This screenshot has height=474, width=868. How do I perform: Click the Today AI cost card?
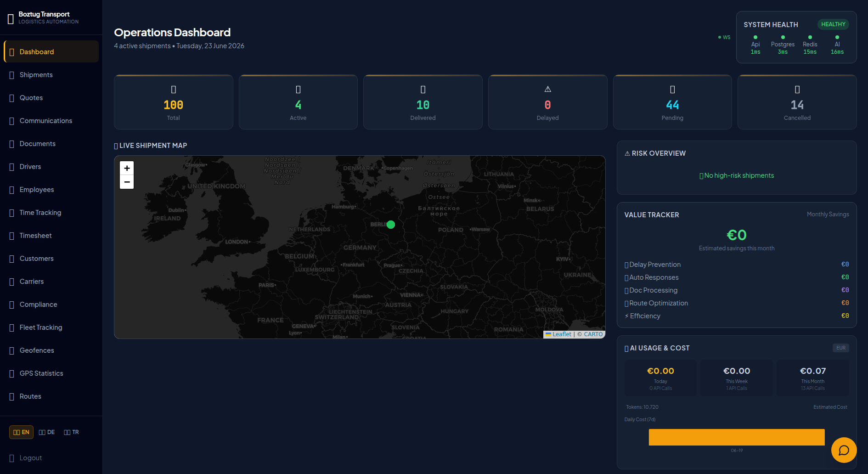[x=660, y=378]
